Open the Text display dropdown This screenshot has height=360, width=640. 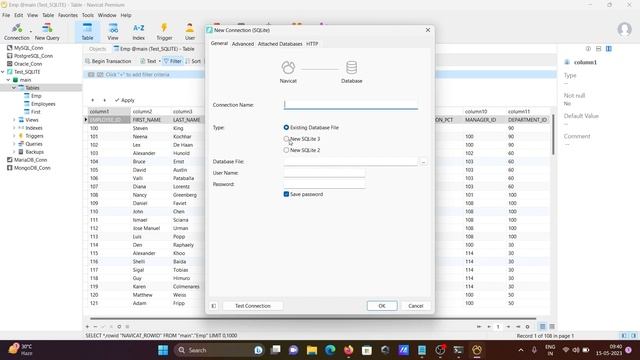(x=151, y=61)
